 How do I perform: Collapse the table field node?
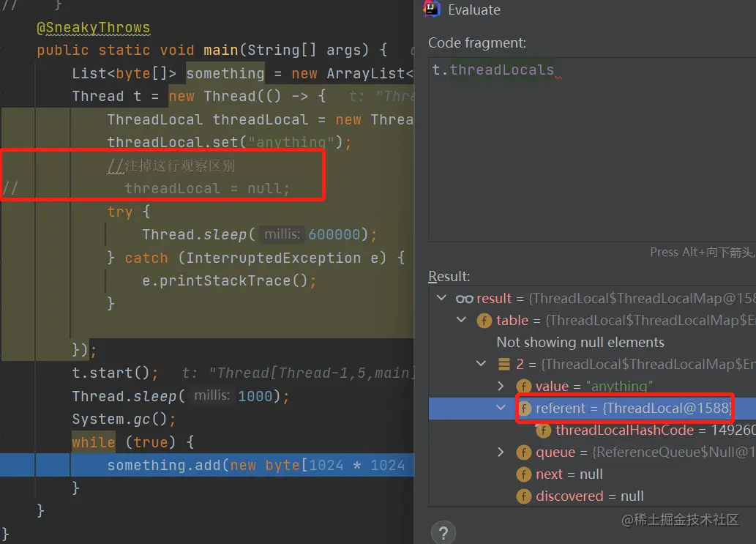461,320
